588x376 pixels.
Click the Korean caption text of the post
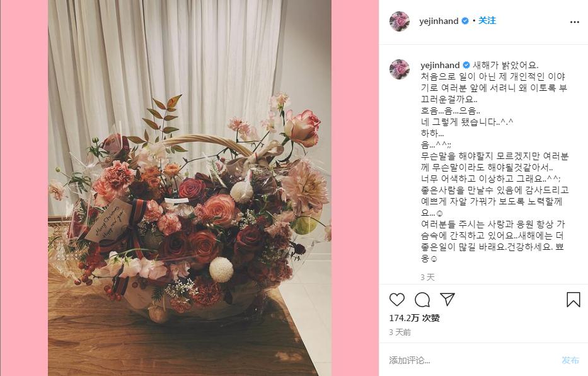tap(494, 162)
